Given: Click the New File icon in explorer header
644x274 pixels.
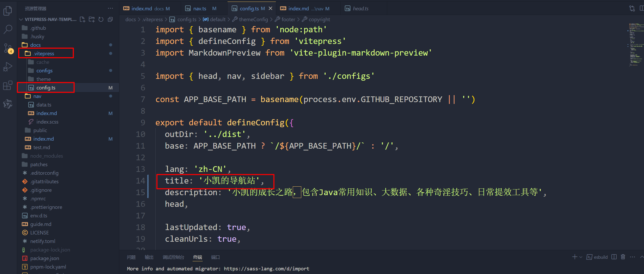Looking at the screenshot, I should coord(82,19).
